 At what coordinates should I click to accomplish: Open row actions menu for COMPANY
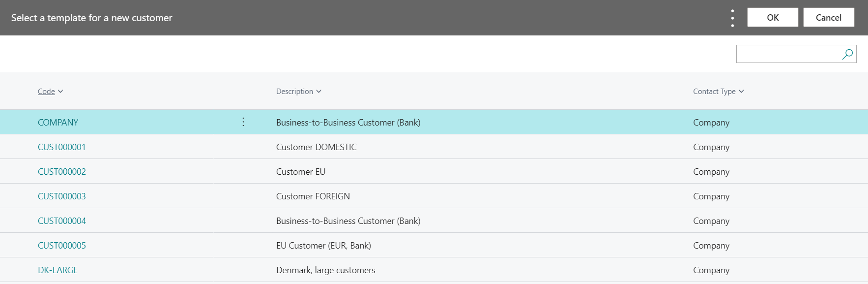[243, 122]
